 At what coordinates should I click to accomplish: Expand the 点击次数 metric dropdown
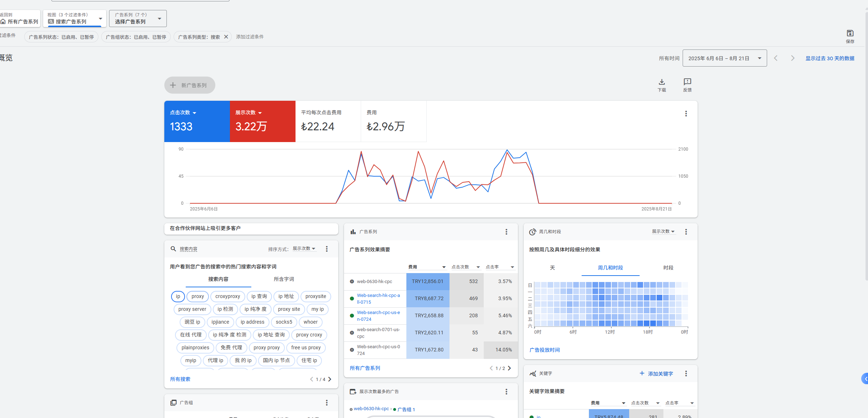194,113
